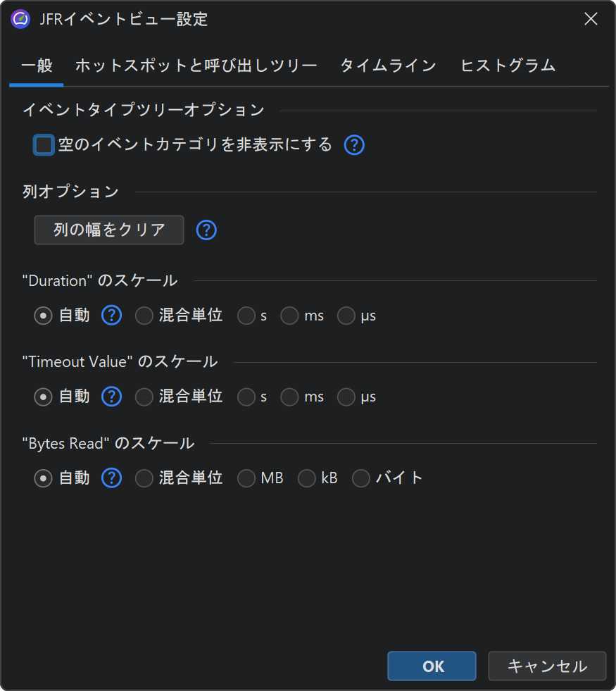Click help icon in Duration scale row
The height and width of the screenshot is (691, 616).
point(112,316)
